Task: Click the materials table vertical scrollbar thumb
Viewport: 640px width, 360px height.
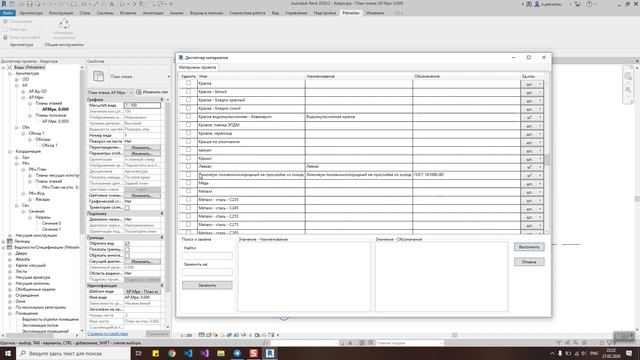Action: click(x=547, y=160)
